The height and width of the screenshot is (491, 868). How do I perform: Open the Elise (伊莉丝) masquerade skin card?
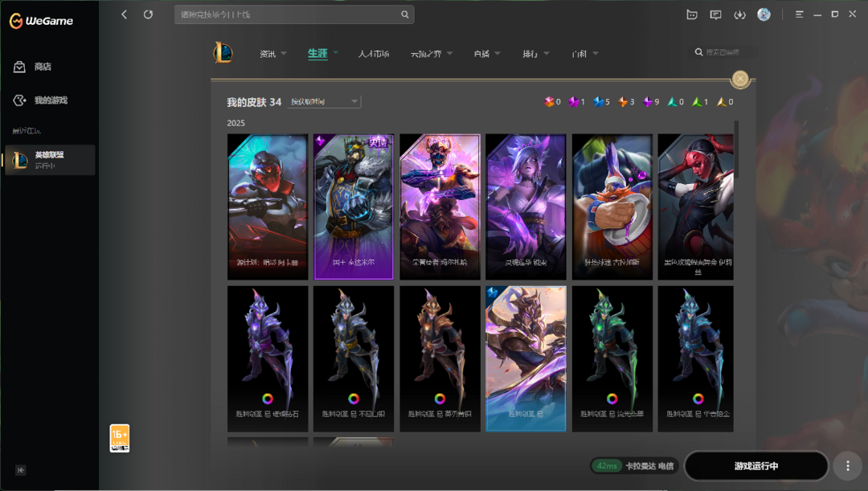tap(696, 207)
